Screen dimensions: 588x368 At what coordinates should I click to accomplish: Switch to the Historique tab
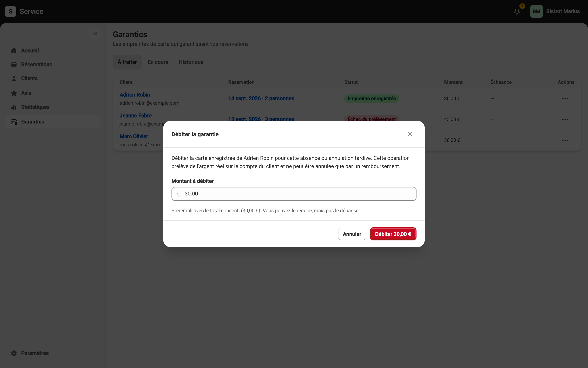pos(191,62)
